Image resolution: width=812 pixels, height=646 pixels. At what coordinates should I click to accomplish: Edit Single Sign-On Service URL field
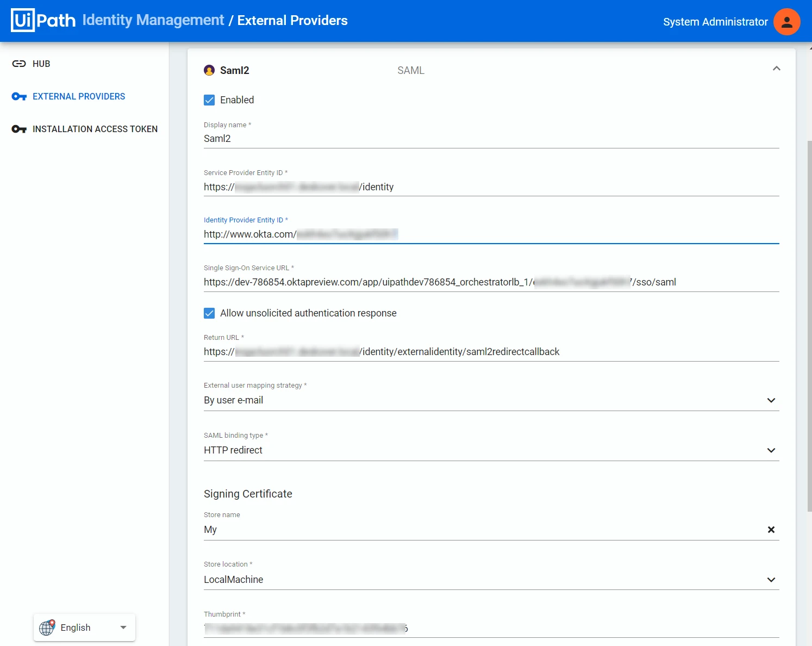tap(491, 282)
